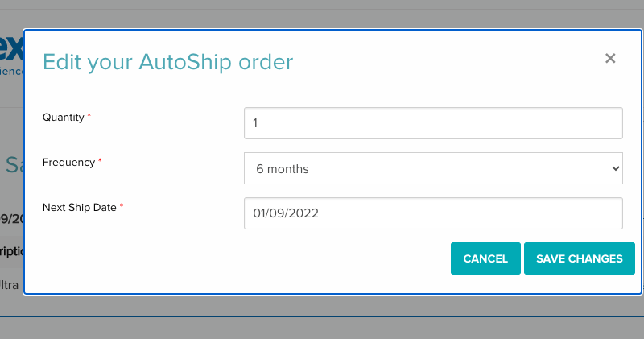Click the dimmed page area above the dialog

click(322, 14)
